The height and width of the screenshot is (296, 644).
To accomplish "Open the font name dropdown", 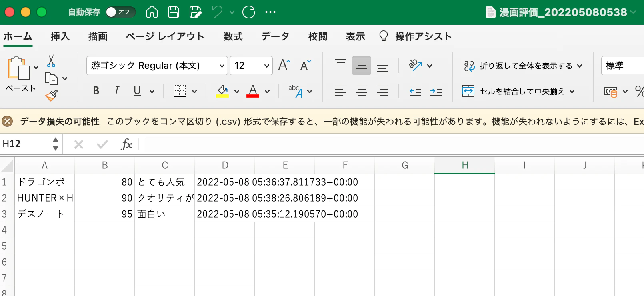I will 222,66.
